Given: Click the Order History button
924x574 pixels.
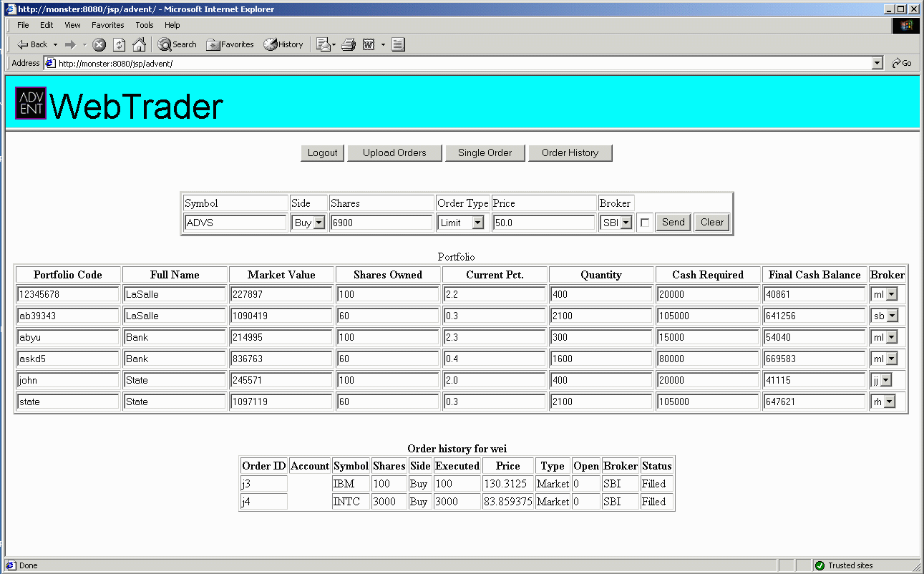Looking at the screenshot, I should pos(570,152).
